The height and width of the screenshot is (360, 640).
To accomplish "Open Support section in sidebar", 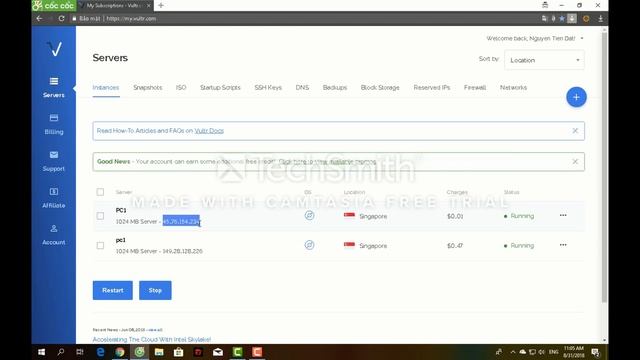I will coord(53,161).
